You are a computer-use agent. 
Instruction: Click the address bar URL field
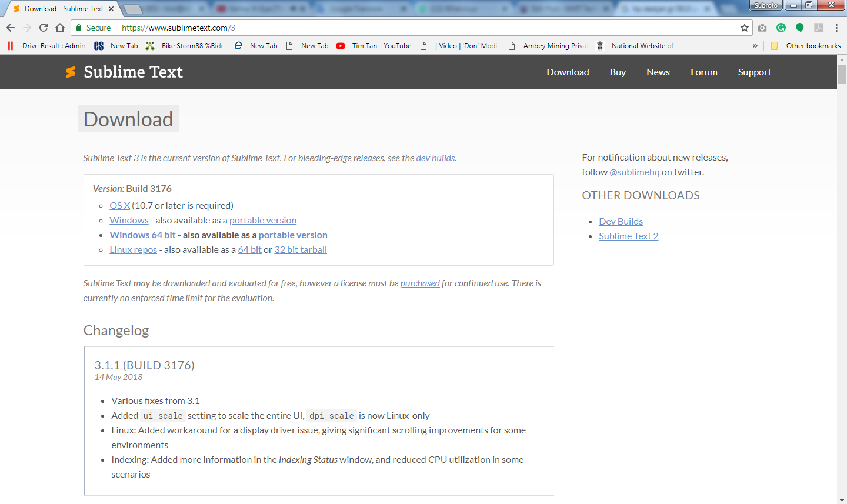[x=412, y=28]
